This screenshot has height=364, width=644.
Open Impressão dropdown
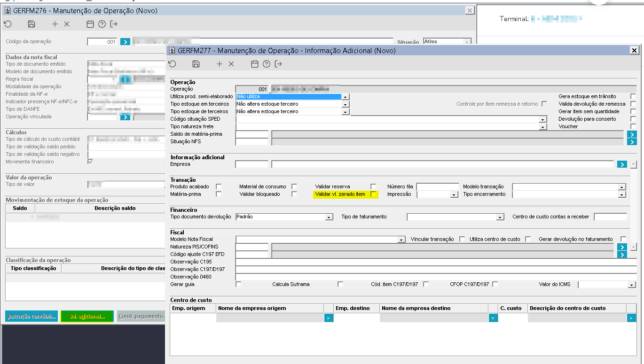coord(454,194)
